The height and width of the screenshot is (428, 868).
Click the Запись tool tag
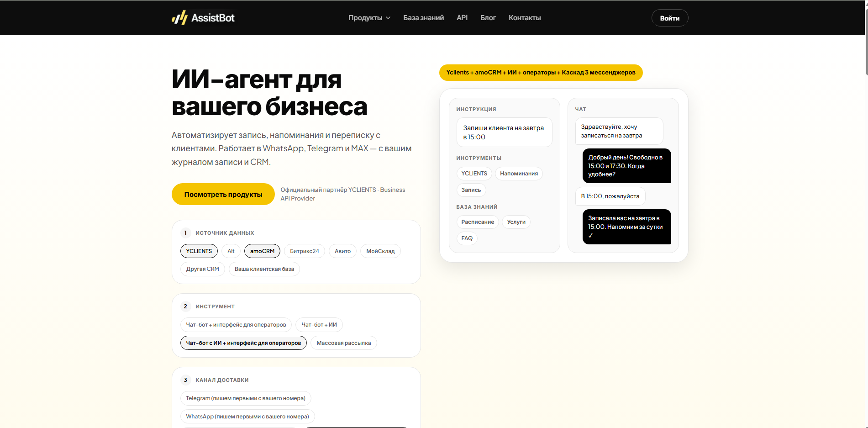(x=471, y=190)
